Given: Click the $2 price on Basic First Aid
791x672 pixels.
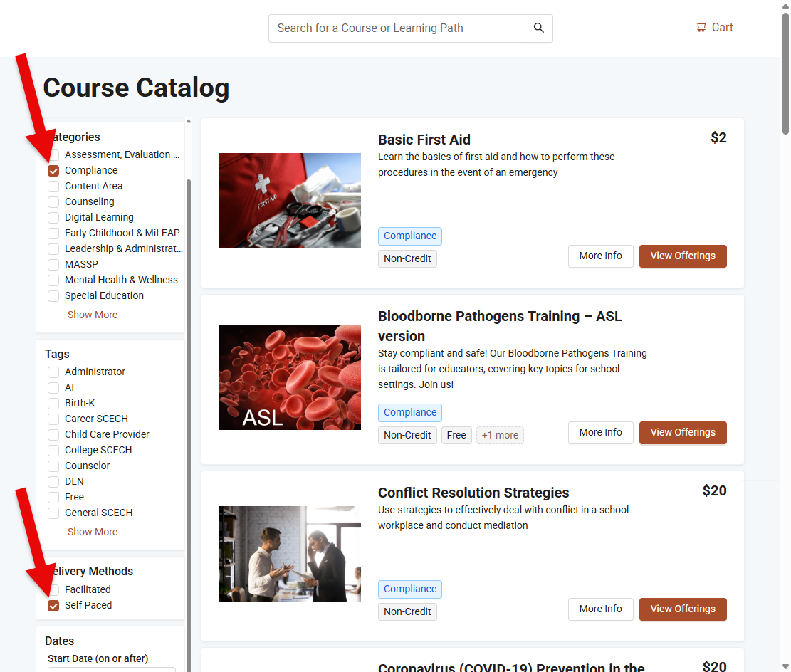Looking at the screenshot, I should [x=718, y=137].
